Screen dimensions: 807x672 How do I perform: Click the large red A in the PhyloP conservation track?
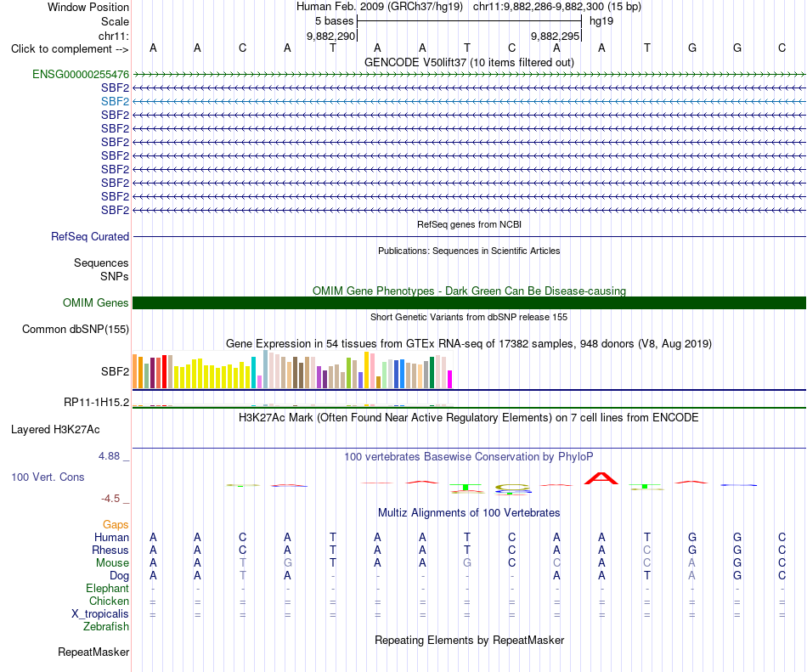coord(601,478)
